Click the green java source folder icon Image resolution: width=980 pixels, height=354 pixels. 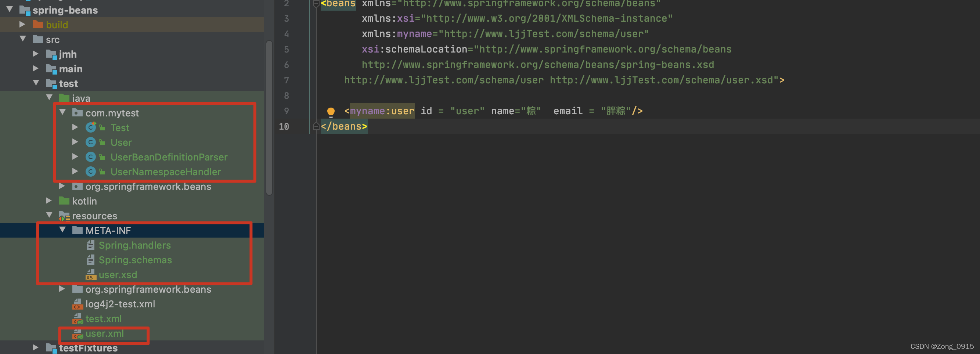point(64,98)
